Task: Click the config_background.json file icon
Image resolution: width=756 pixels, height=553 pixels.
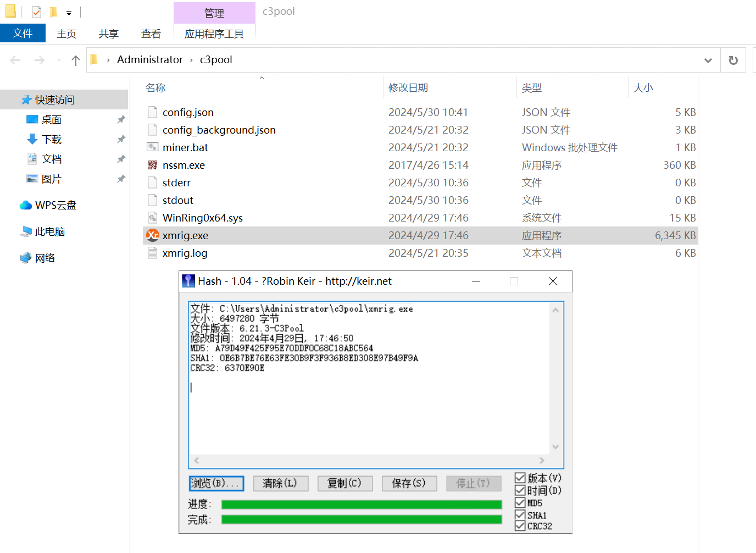Action: (x=153, y=130)
